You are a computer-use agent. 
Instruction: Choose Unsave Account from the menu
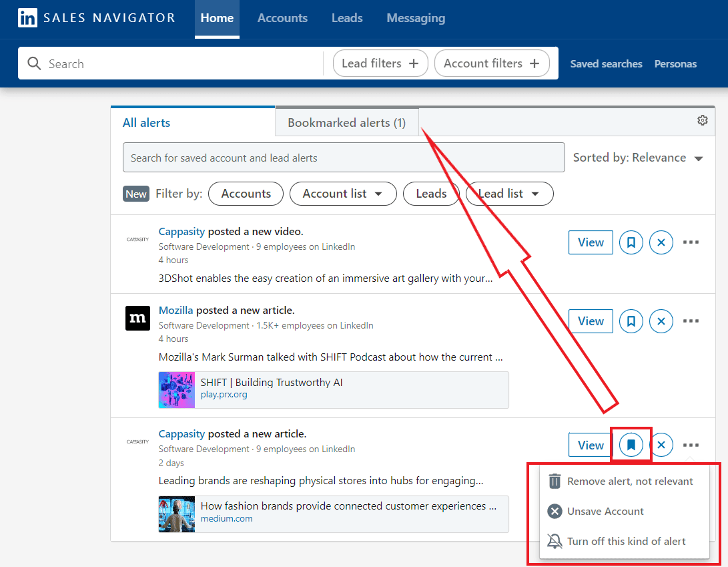click(x=605, y=511)
